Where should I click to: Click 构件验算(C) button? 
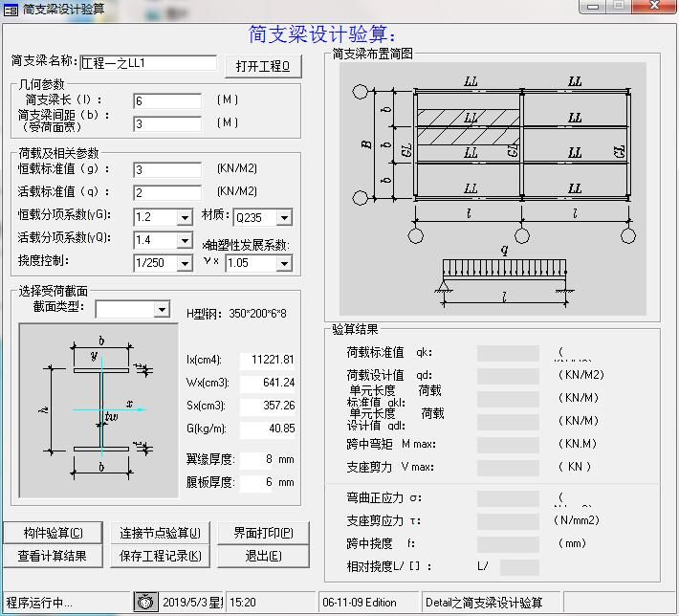click(53, 533)
